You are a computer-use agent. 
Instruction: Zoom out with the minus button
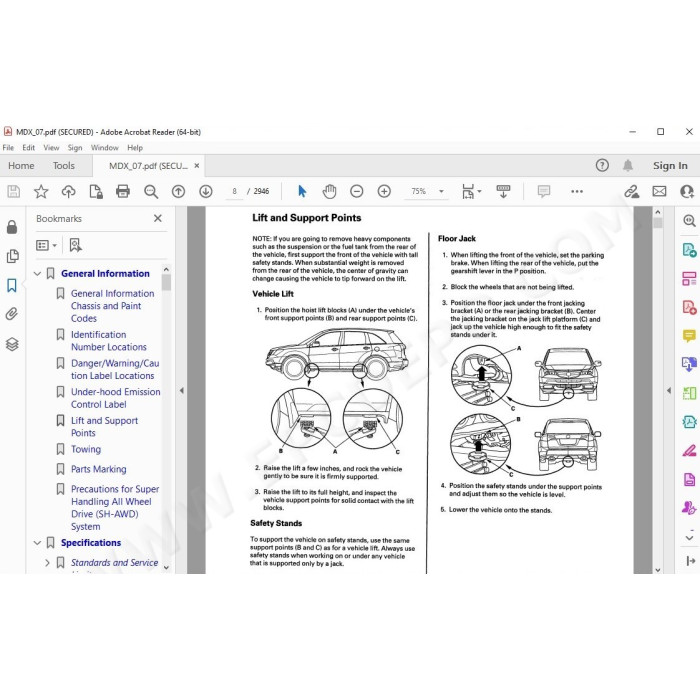(357, 192)
